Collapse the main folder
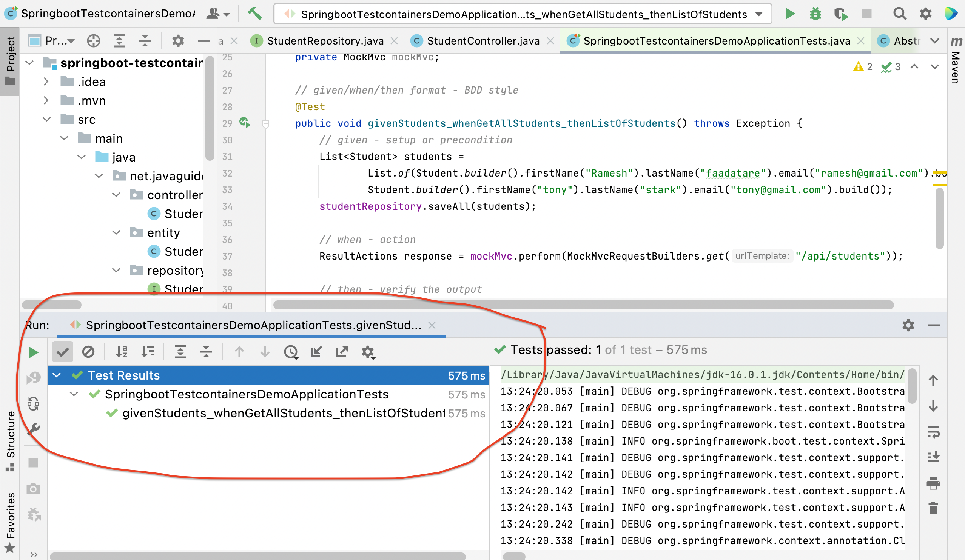Image resolution: width=965 pixels, height=560 pixels. click(64, 138)
